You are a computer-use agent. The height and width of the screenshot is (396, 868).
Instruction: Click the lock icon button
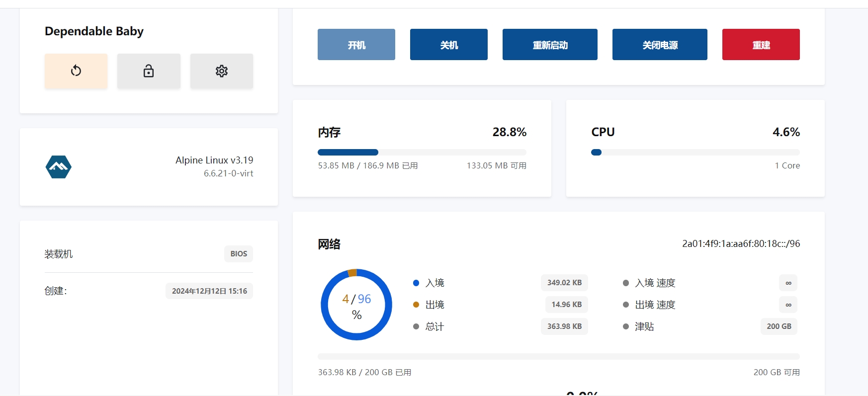149,71
